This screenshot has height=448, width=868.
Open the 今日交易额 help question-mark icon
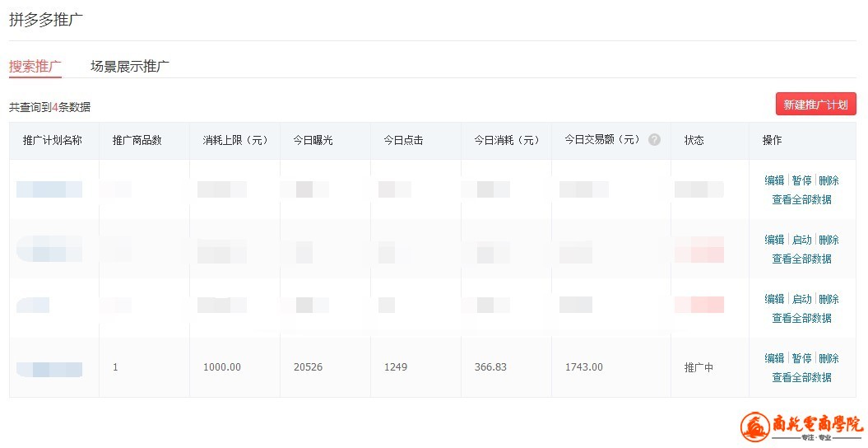(x=654, y=139)
